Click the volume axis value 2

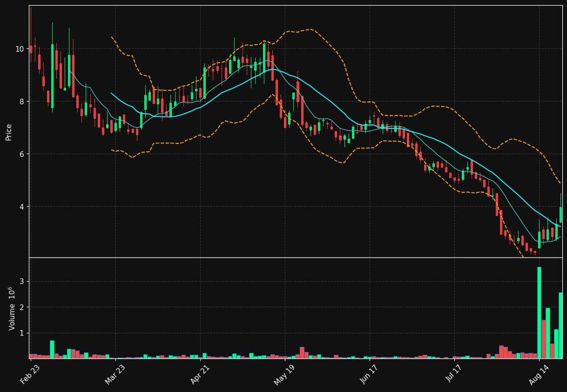point(21,307)
